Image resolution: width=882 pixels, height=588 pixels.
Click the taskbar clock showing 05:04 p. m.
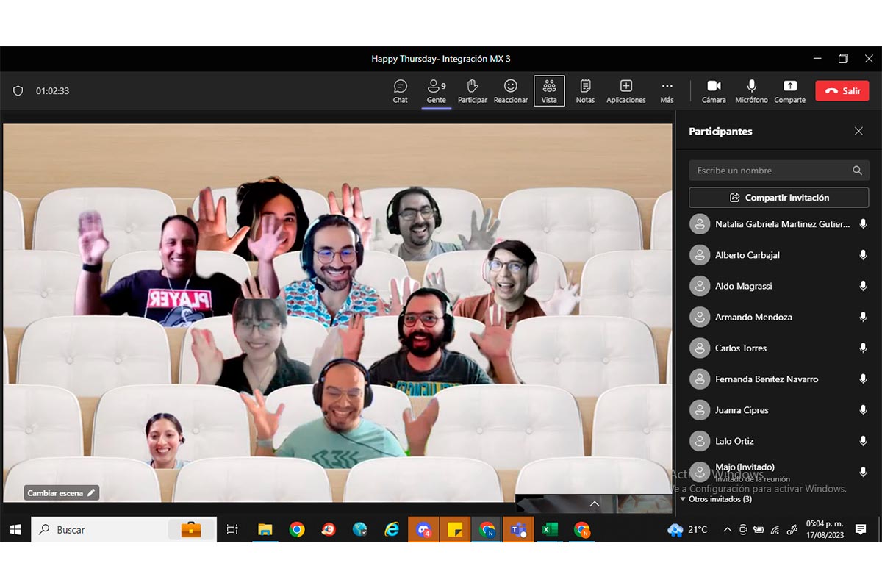click(823, 529)
